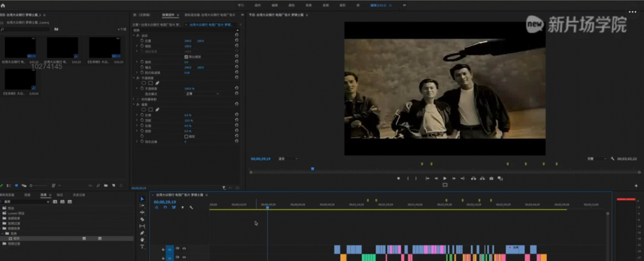Select the Slip tool
Screen dimensions: 644x261
point(142,226)
